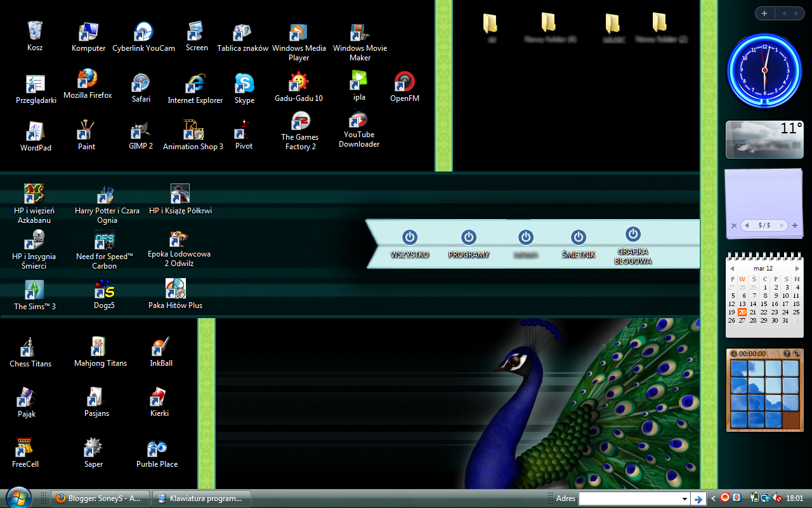Viewport: 812px width, 508px height.
Task: Open the neon clock gadget
Action: [764, 70]
